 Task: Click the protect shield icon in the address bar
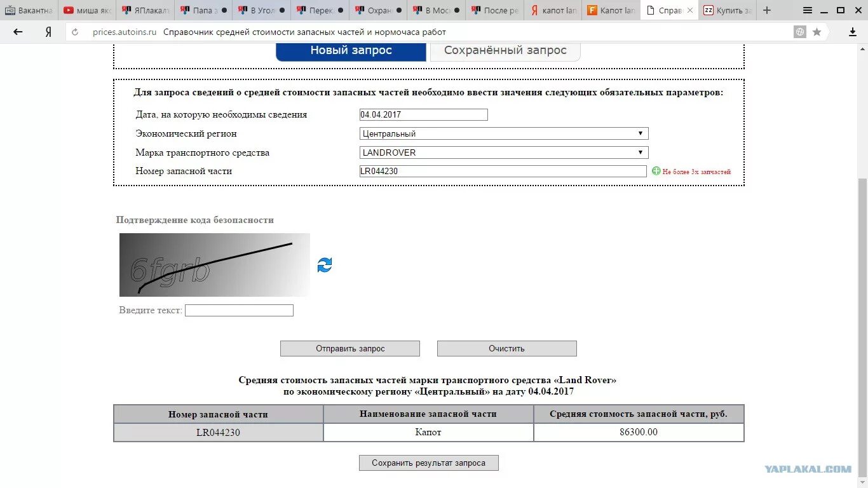[x=800, y=32]
